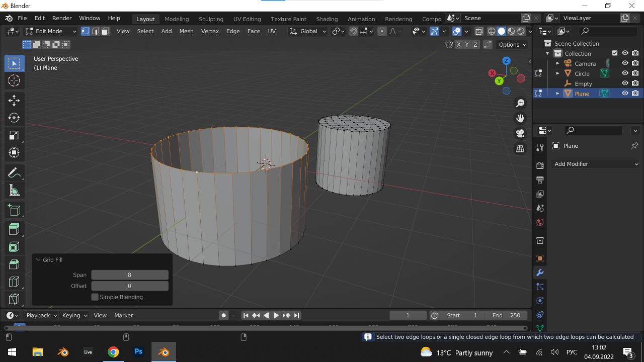This screenshot has height=362, width=644.
Task: Adjust the Span value field
Action: (x=130, y=275)
